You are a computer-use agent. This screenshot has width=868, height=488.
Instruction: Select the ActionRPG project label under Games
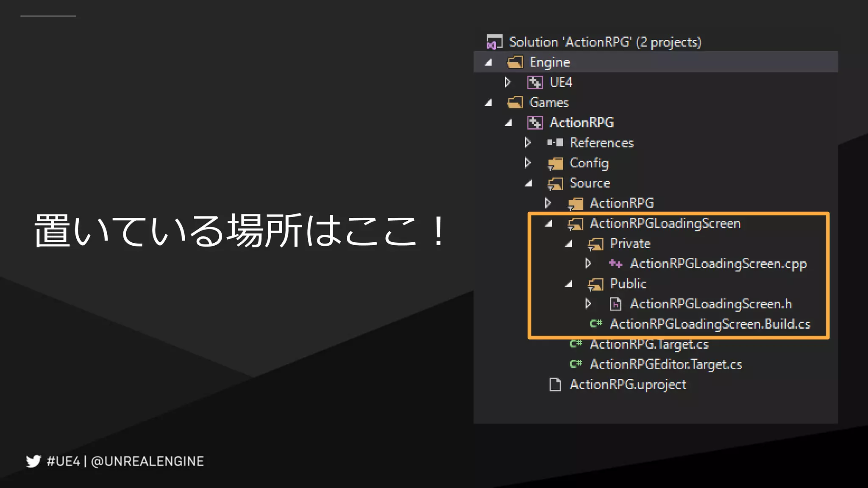click(x=581, y=123)
